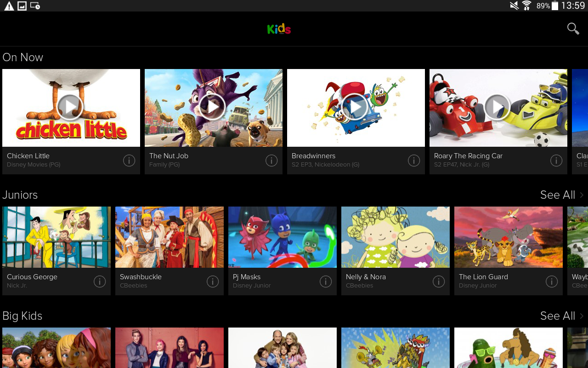The height and width of the screenshot is (368, 588).
Task: Start playing Breadwinners episode
Action: [x=355, y=107]
